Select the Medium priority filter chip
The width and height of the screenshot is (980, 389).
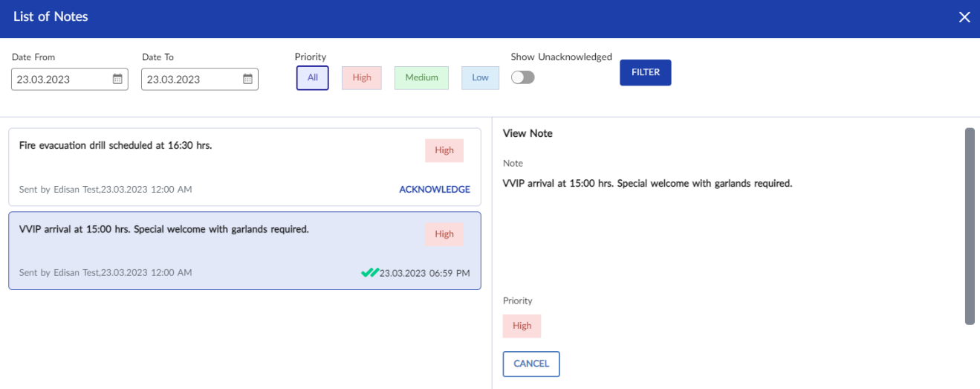[421, 77]
